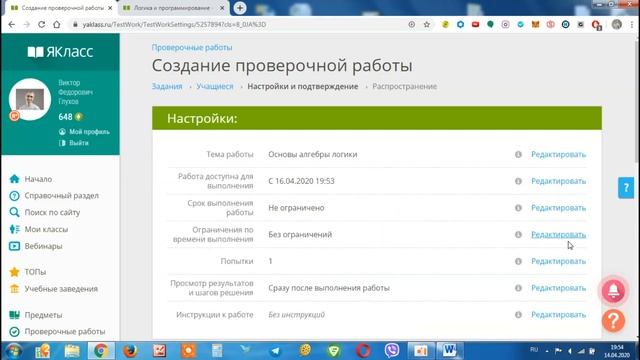
Task: Open Начало in the sidebar
Action: click(38, 179)
